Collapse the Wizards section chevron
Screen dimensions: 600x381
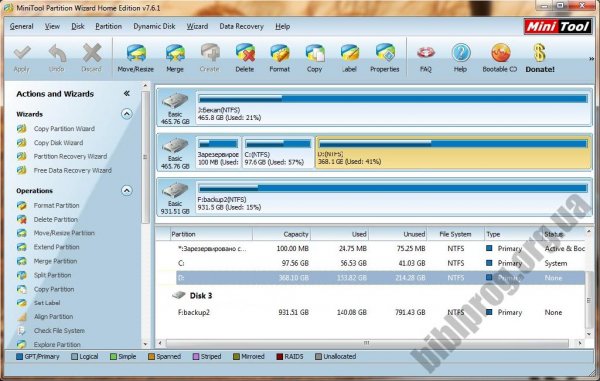127,114
